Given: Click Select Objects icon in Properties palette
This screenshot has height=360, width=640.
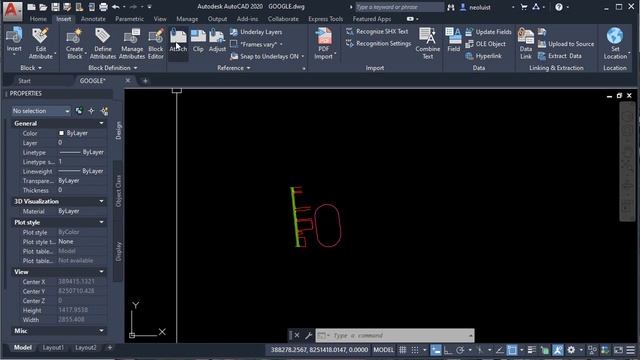Looking at the screenshot, I should click(91, 111).
